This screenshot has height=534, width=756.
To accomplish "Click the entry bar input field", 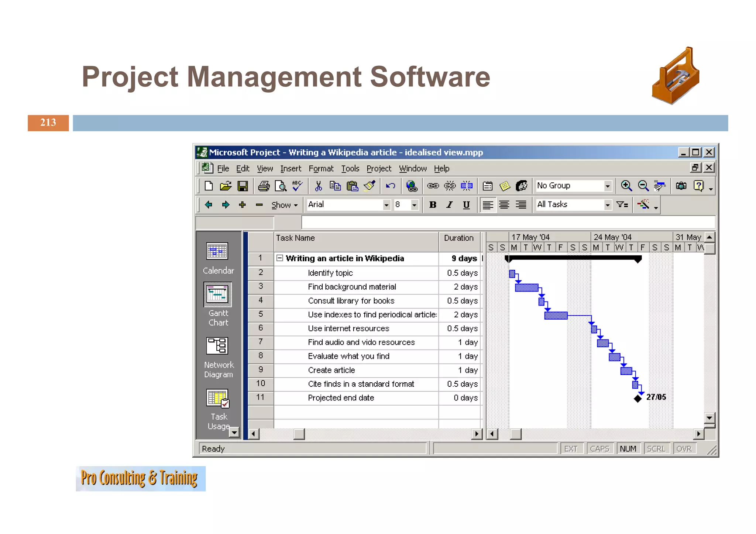I will [x=508, y=223].
